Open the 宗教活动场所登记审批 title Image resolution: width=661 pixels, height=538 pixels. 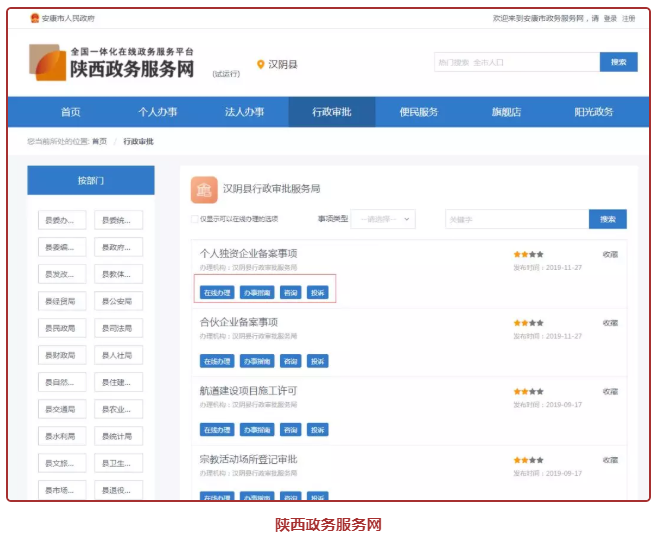[248, 459]
